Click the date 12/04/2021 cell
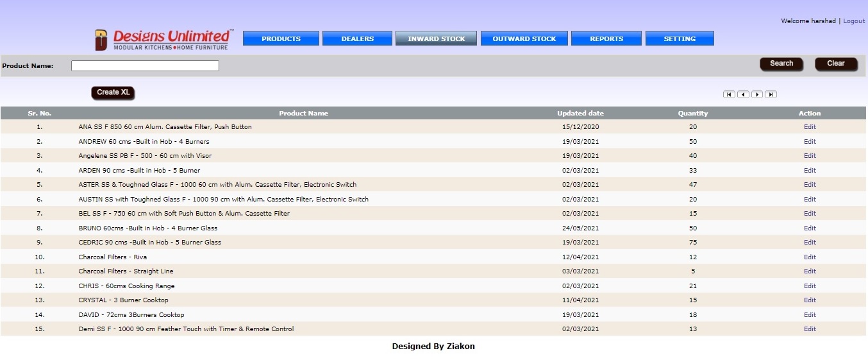Image resolution: width=868 pixels, height=360 pixels. (x=580, y=257)
